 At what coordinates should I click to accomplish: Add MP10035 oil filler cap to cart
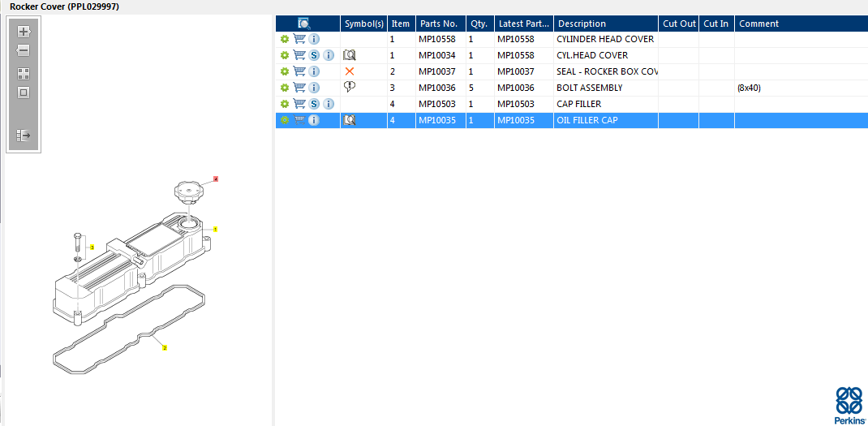(299, 119)
